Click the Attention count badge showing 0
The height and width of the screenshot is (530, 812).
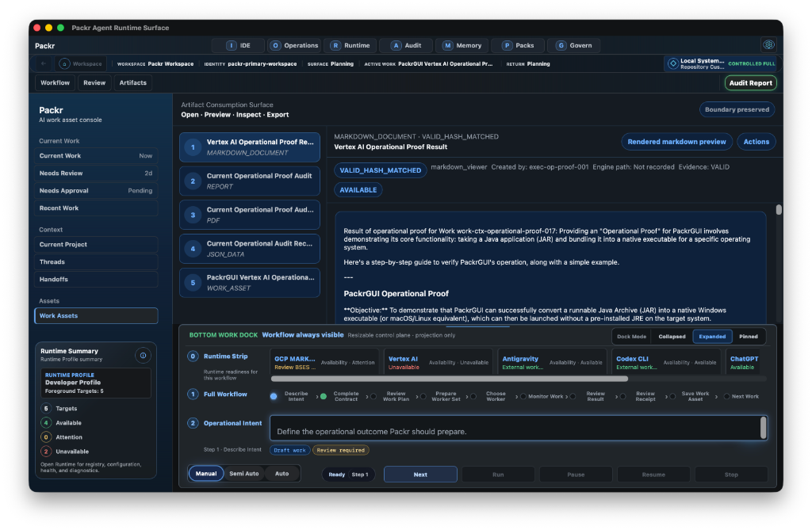click(x=46, y=437)
